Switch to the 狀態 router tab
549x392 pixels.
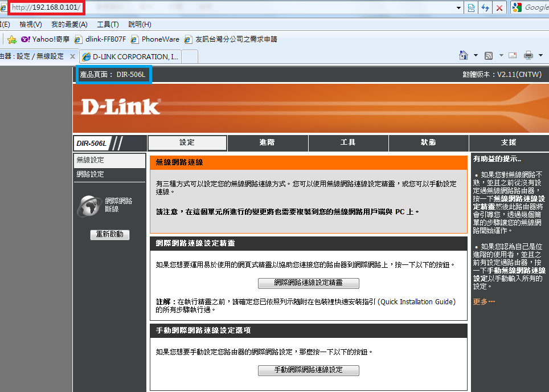(429, 142)
